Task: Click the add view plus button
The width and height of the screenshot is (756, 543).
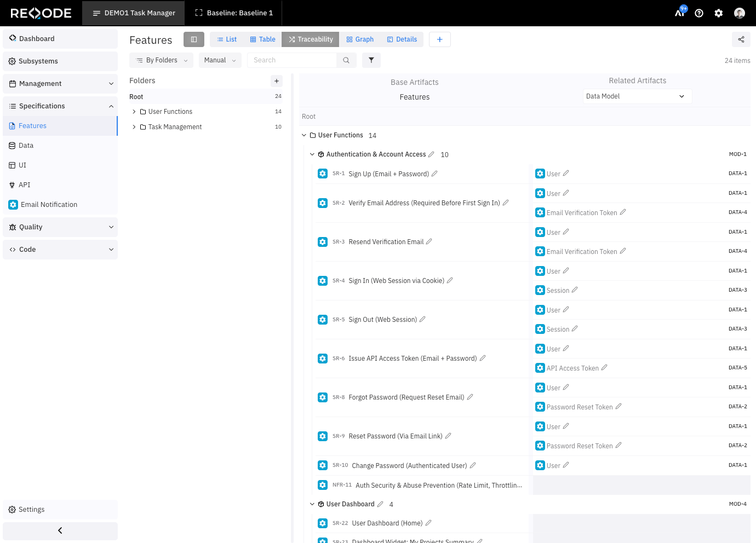Action: click(439, 39)
